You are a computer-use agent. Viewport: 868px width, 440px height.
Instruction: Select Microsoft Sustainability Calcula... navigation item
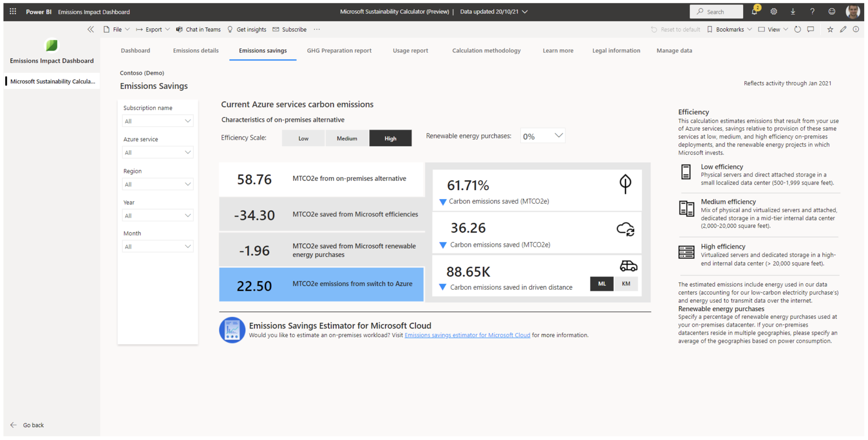click(53, 81)
